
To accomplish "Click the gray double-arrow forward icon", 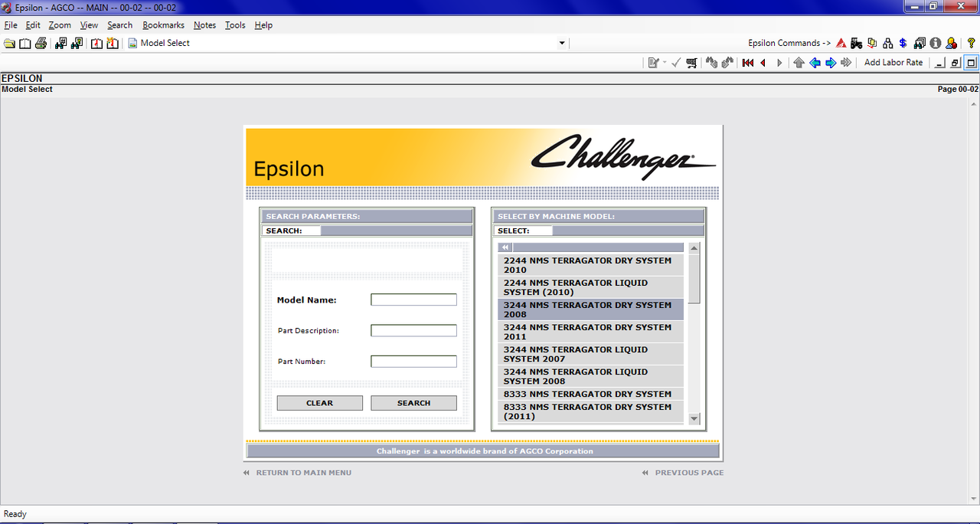I will coord(846,63).
